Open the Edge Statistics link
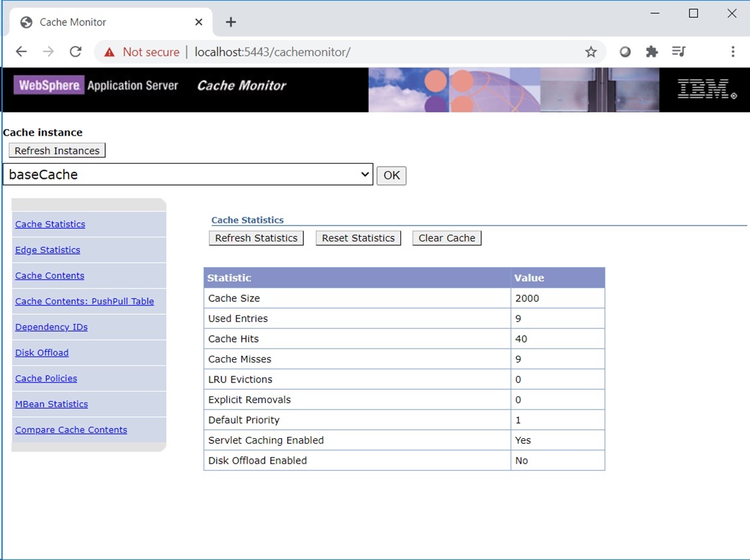The width and height of the screenshot is (750, 560). (47, 250)
